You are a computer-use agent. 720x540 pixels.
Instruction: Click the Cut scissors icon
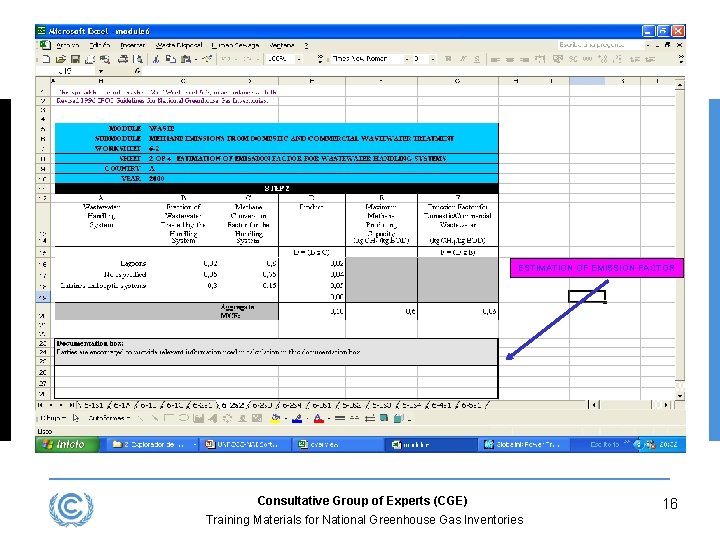point(156,59)
